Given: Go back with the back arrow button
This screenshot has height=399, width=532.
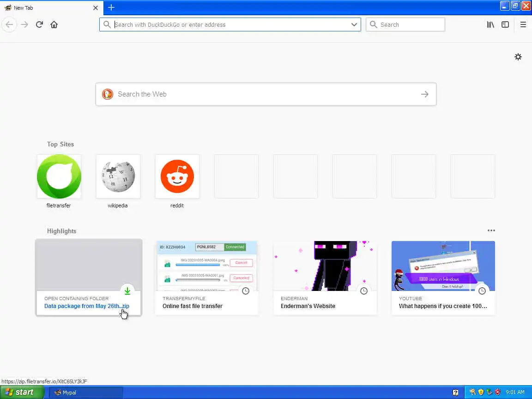Looking at the screenshot, I should [x=9, y=24].
